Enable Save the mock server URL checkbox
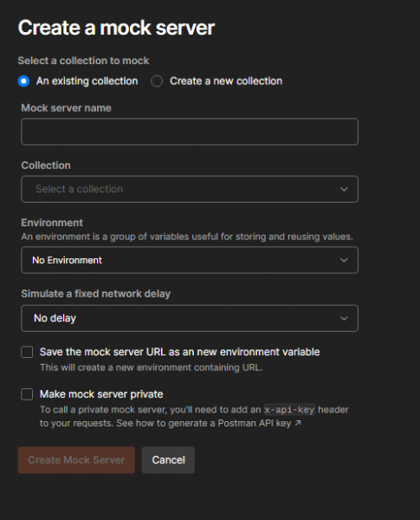 click(x=27, y=352)
